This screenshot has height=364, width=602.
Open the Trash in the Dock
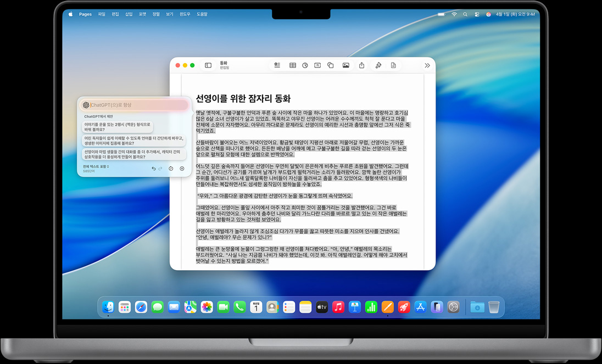(494, 307)
